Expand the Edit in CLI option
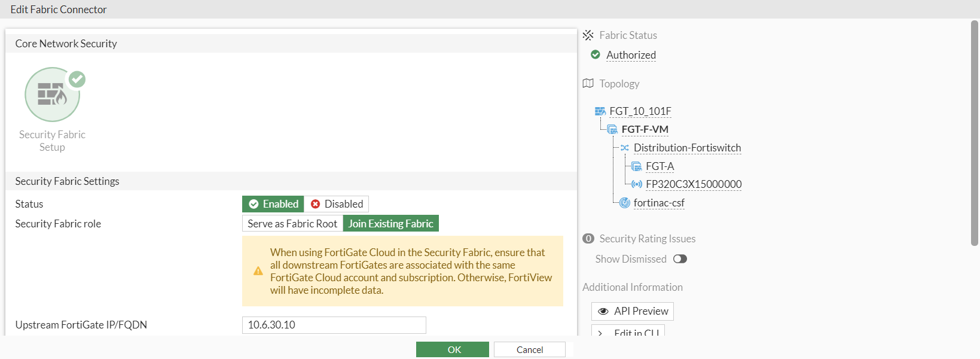Image resolution: width=980 pixels, height=359 pixels. click(x=628, y=333)
